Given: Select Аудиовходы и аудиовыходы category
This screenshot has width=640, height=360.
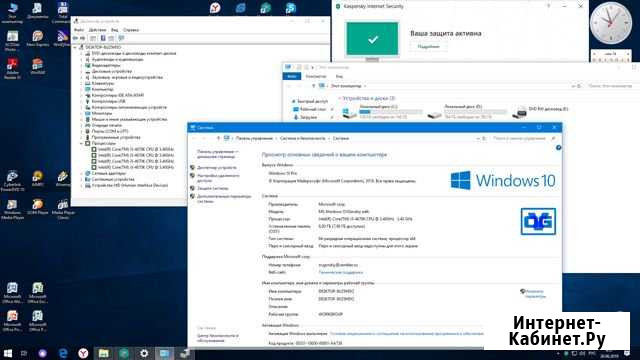Looking at the screenshot, I should pyautogui.click(x=118, y=60).
